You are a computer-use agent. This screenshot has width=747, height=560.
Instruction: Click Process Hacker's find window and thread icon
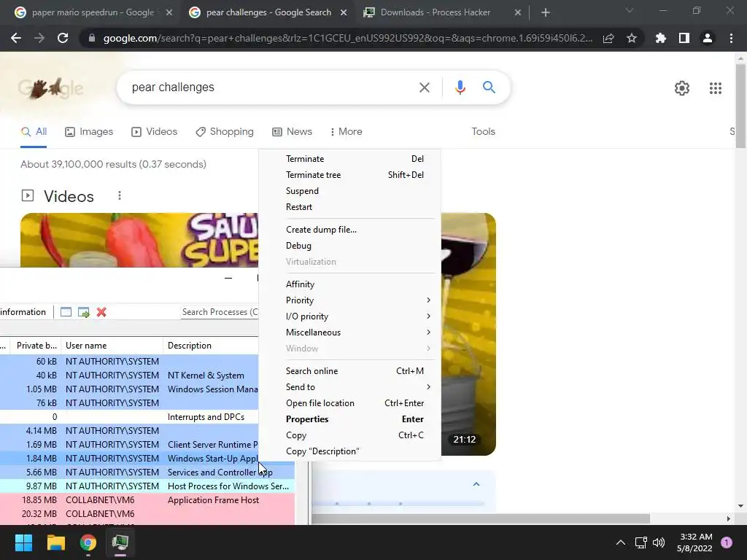click(84, 312)
